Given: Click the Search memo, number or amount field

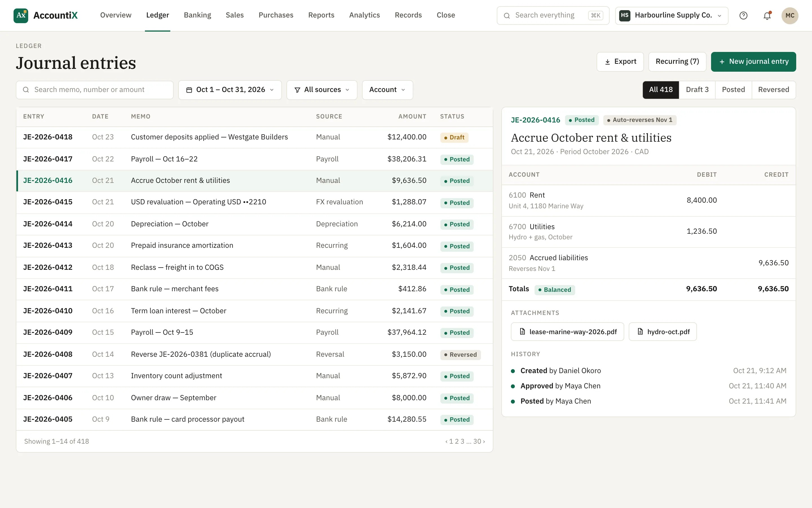Looking at the screenshot, I should pos(95,90).
